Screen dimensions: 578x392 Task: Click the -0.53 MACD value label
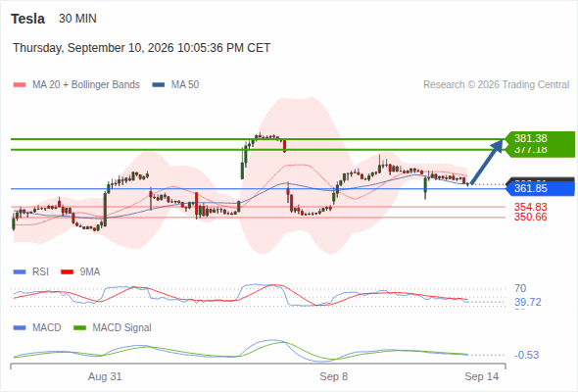coord(526,355)
